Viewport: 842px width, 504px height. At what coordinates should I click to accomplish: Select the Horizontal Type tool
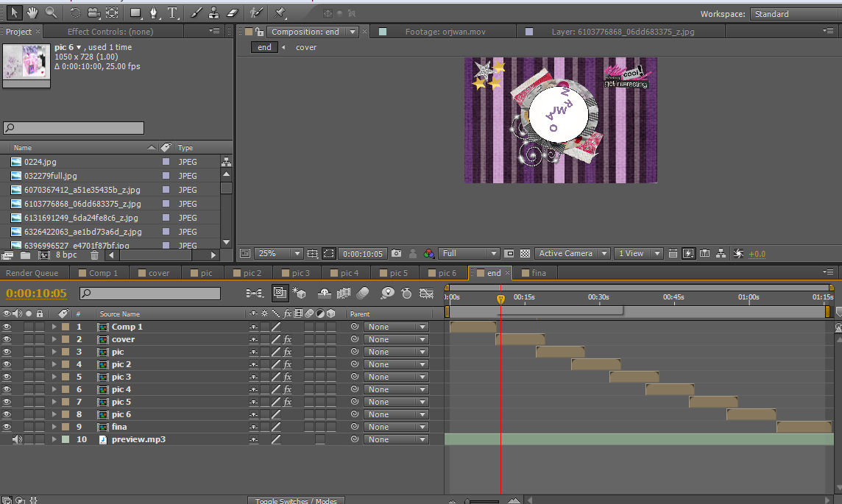[x=171, y=13]
